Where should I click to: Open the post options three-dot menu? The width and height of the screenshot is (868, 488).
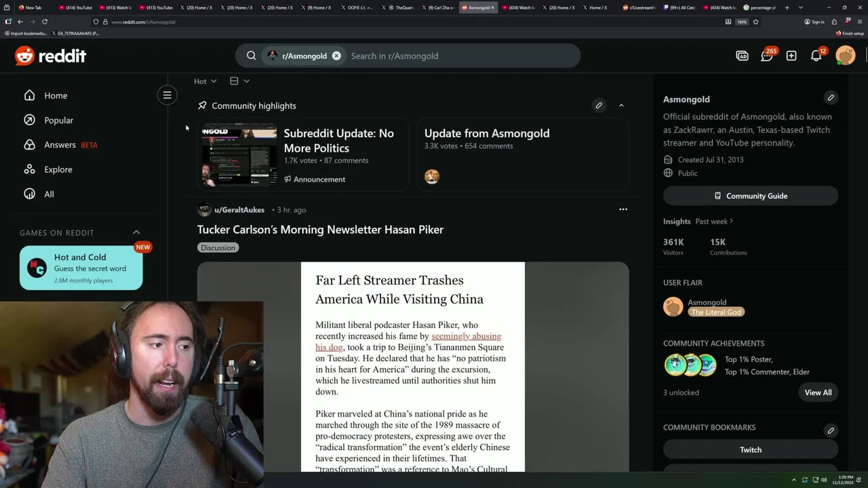coord(623,209)
